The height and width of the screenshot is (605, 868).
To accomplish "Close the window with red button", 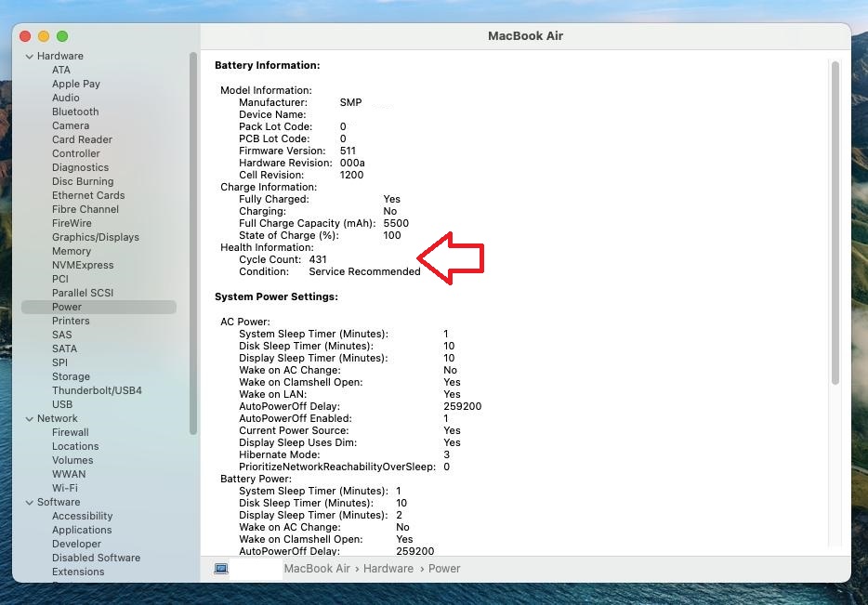I will click(25, 36).
